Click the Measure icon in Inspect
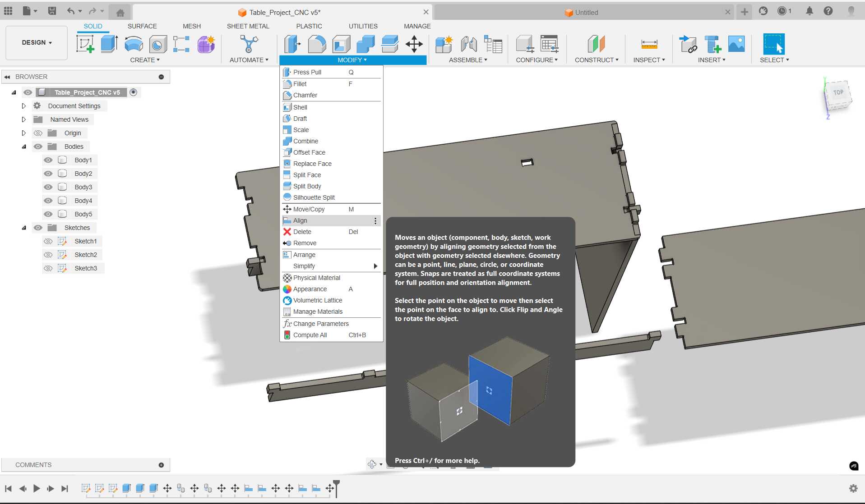865x504 pixels. click(649, 44)
